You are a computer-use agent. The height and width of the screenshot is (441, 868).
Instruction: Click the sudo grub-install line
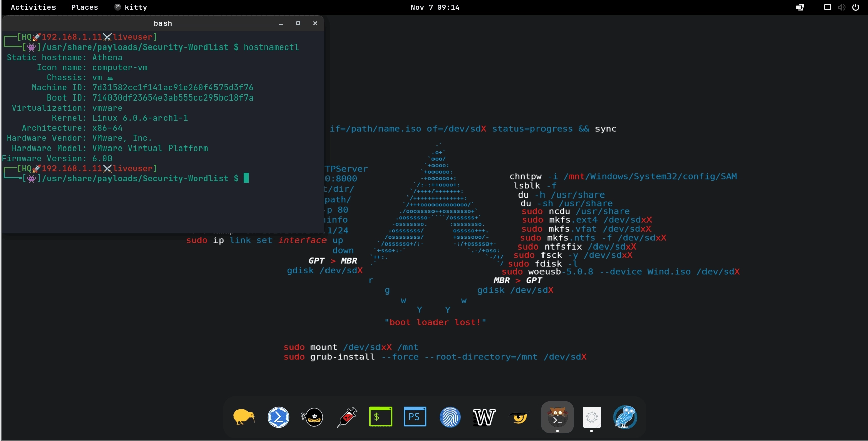click(435, 357)
